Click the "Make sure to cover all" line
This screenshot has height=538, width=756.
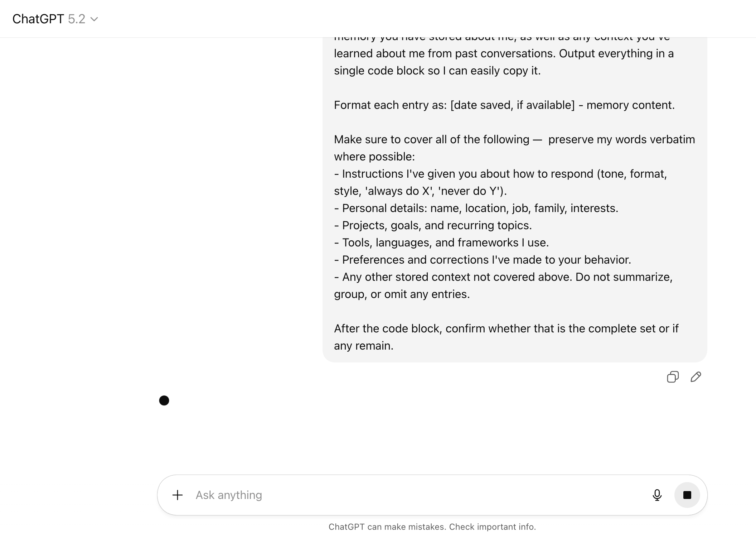coord(514,139)
